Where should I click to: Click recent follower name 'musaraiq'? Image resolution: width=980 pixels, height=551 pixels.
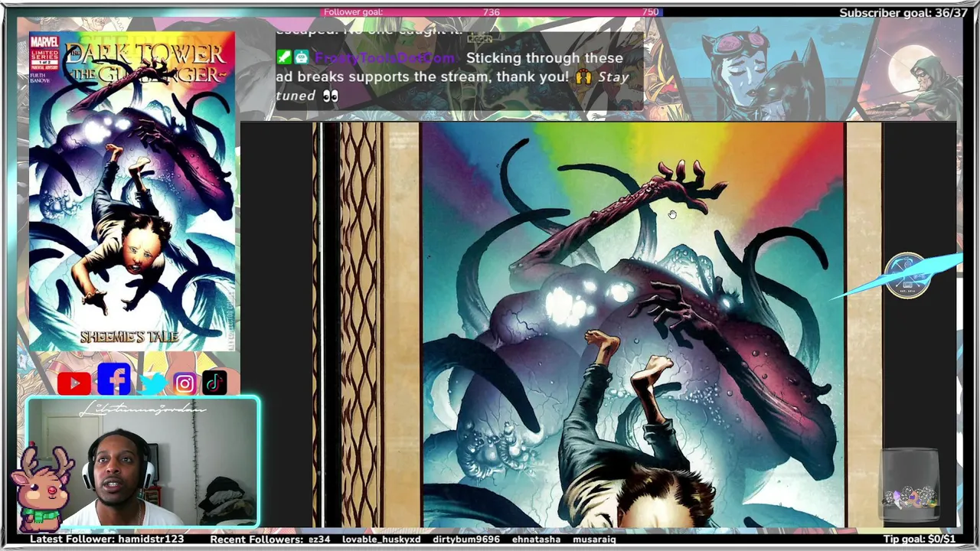pos(594,540)
